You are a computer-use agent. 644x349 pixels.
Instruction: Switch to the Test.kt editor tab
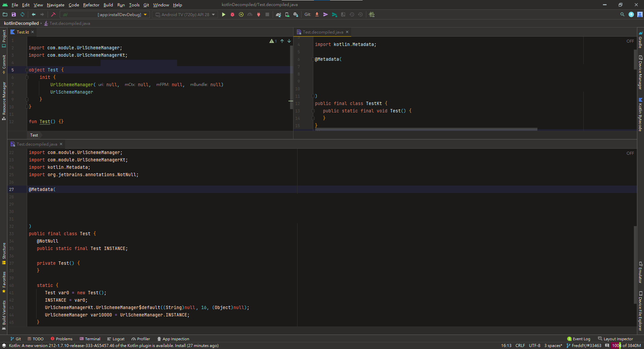tap(22, 32)
